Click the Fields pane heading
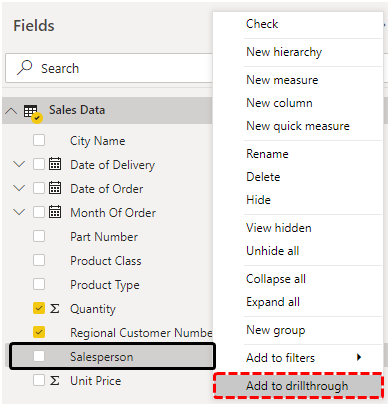 tap(34, 26)
